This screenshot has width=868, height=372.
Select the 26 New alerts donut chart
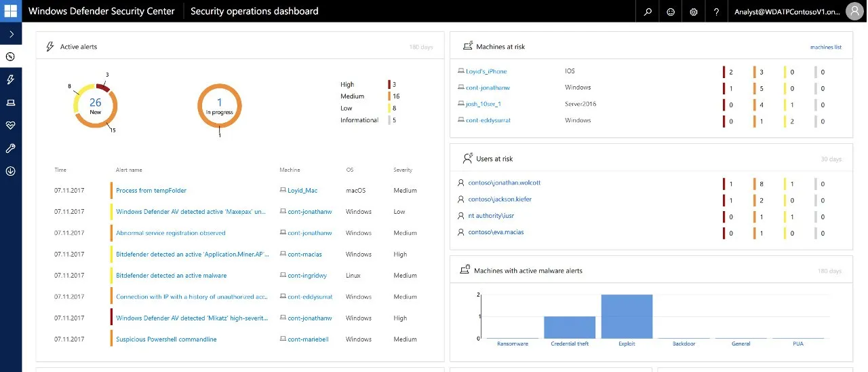95,106
